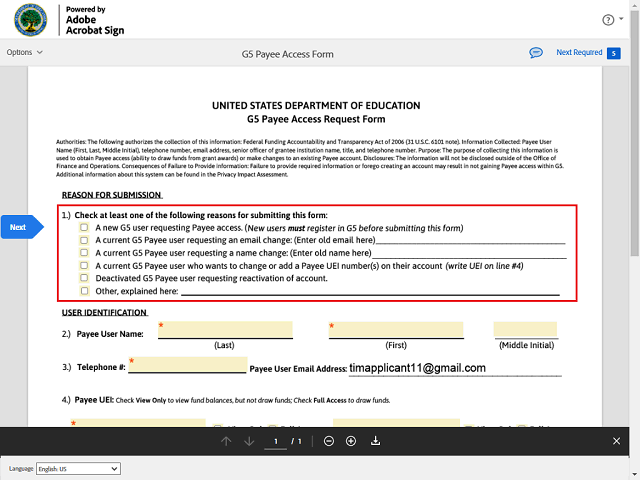Open the help question mark menu

(607, 20)
